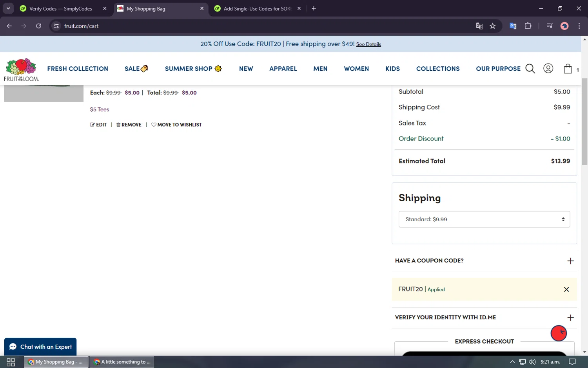Open the FRESH COLLECTION menu

click(78, 69)
